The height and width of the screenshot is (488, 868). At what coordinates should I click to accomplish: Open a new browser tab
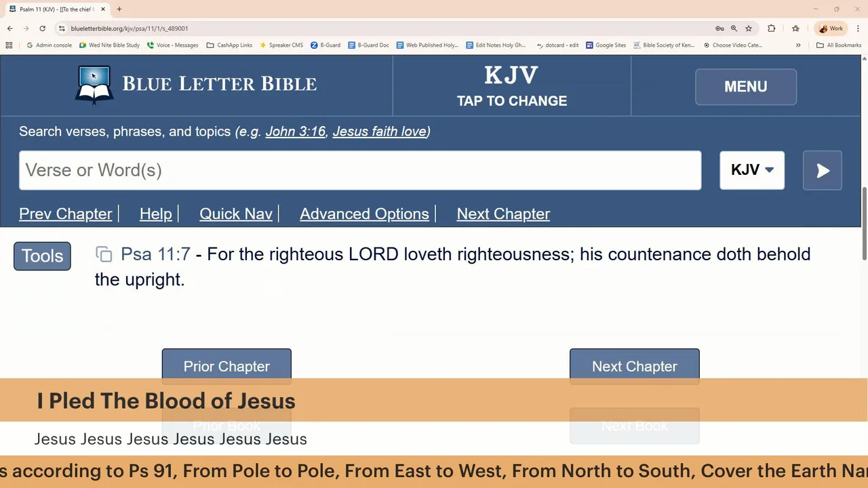tap(119, 9)
